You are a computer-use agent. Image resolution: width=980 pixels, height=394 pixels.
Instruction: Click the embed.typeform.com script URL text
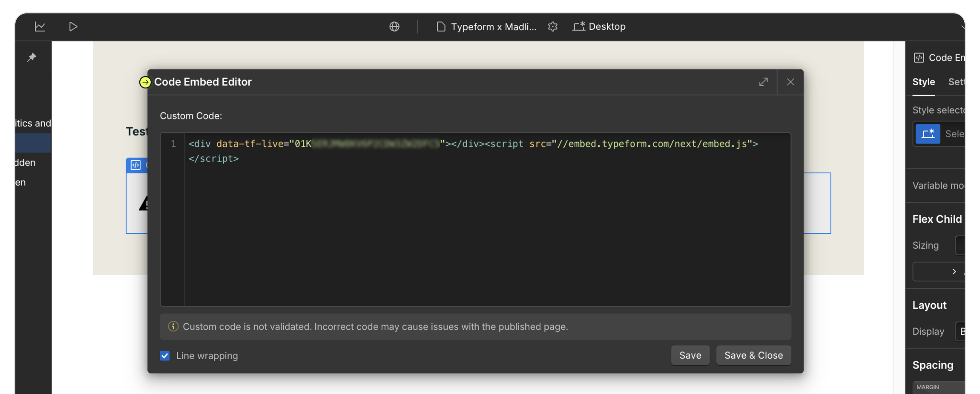click(652, 144)
